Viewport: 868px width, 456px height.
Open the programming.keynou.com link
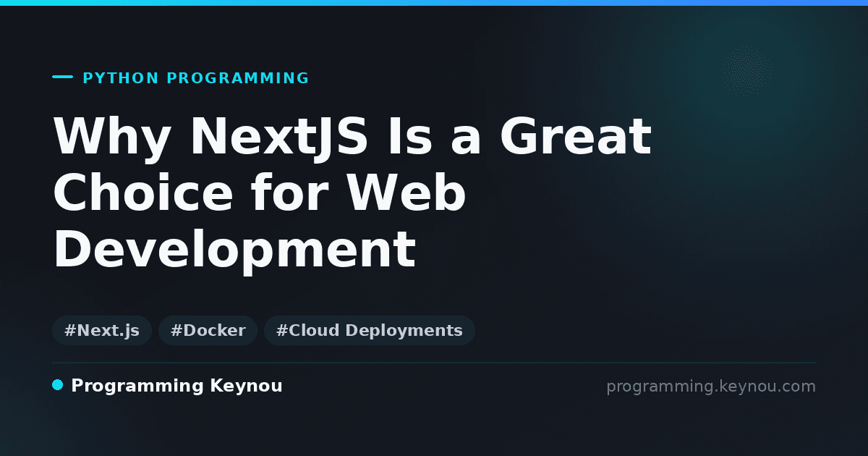tap(711, 387)
